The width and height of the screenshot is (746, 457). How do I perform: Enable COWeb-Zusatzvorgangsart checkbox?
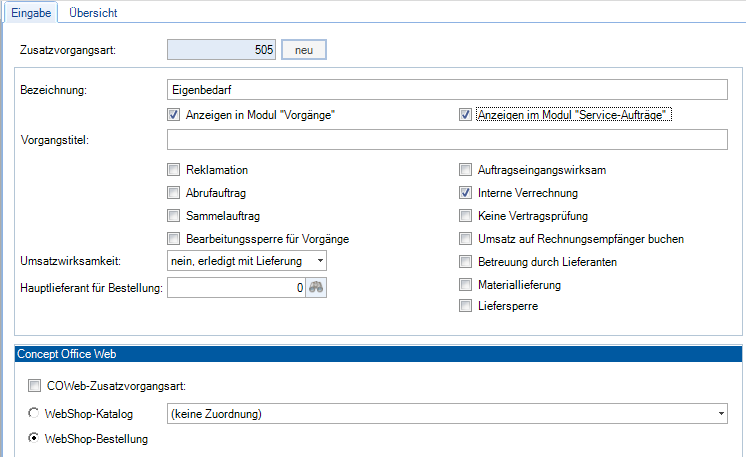36,386
